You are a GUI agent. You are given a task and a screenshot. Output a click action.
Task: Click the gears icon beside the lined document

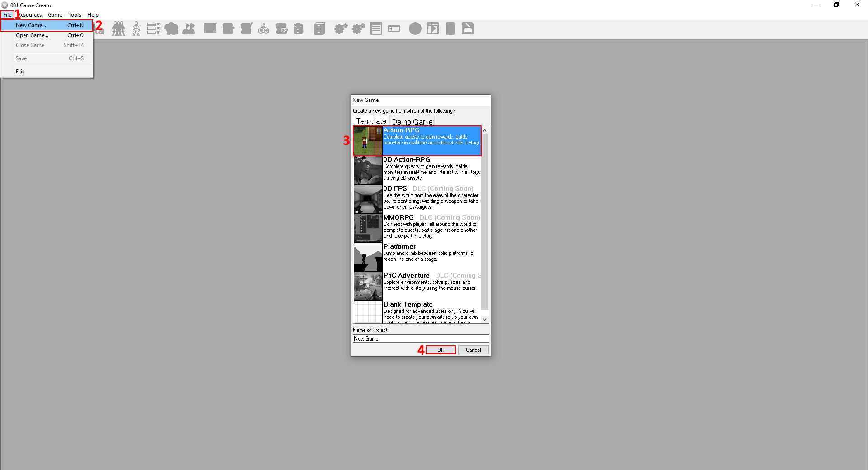[359, 29]
